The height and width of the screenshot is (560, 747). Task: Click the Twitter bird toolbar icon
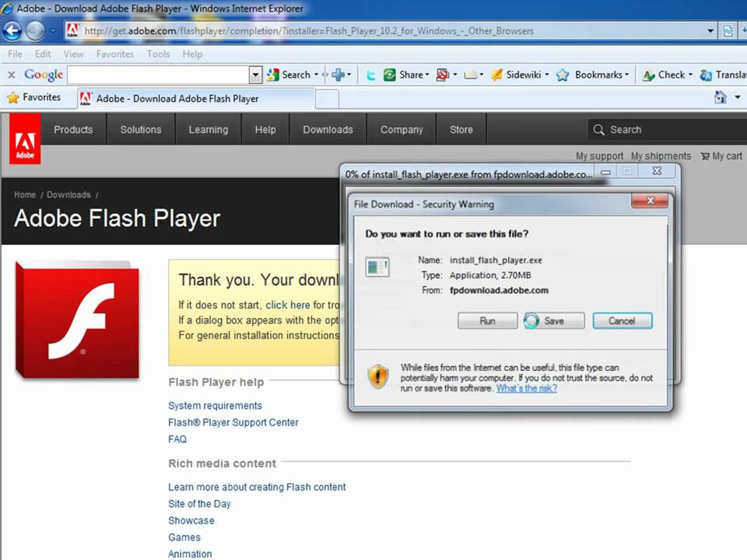point(370,75)
